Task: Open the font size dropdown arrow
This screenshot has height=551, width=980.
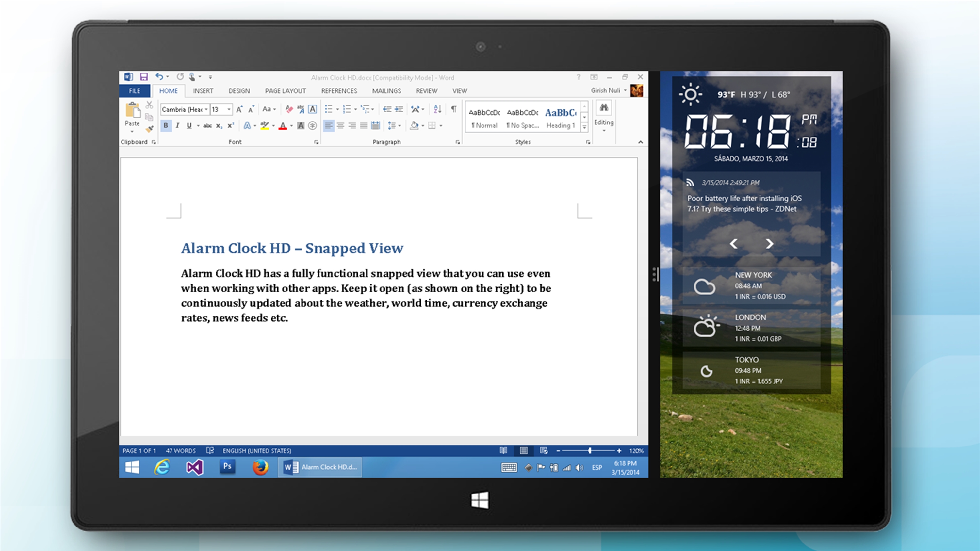Action: (x=229, y=109)
